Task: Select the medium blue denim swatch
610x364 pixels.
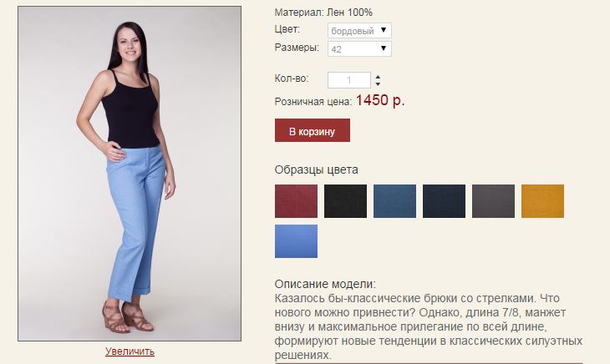Action: coord(395,201)
